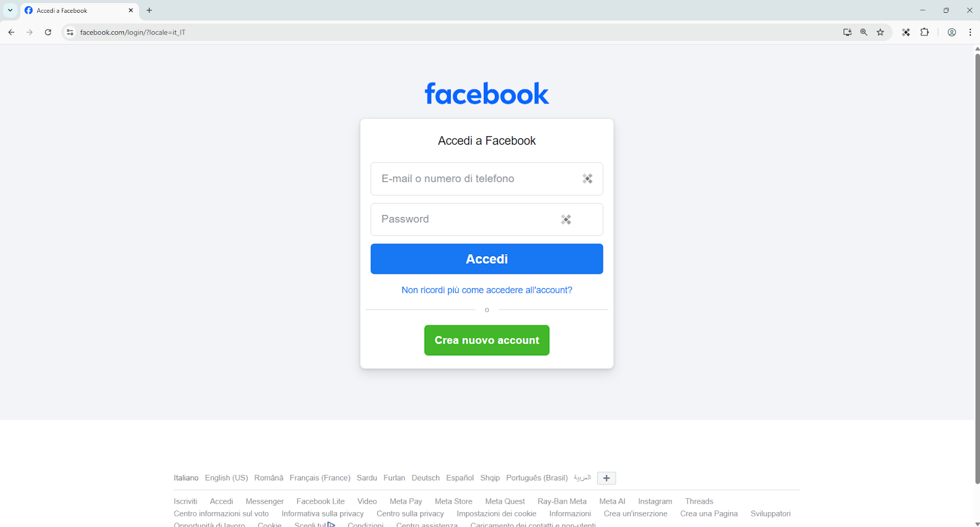This screenshot has height=527, width=980.
Task: Click the autofill icon in the Password field
Action: click(x=566, y=219)
